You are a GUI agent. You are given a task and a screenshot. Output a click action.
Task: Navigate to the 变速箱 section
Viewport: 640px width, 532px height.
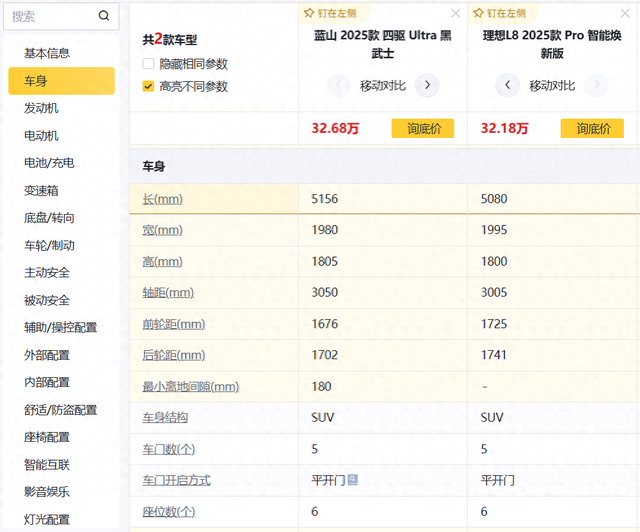[41, 191]
